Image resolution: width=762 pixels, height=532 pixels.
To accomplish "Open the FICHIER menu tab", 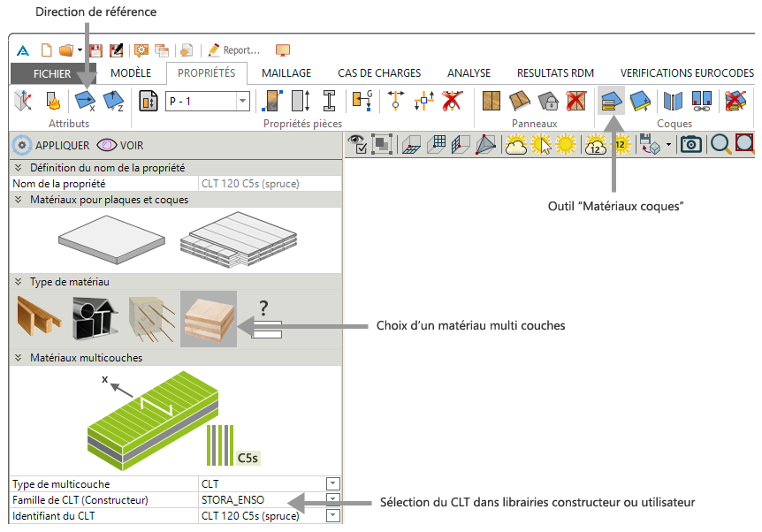I will pyautogui.click(x=52, y=73).
